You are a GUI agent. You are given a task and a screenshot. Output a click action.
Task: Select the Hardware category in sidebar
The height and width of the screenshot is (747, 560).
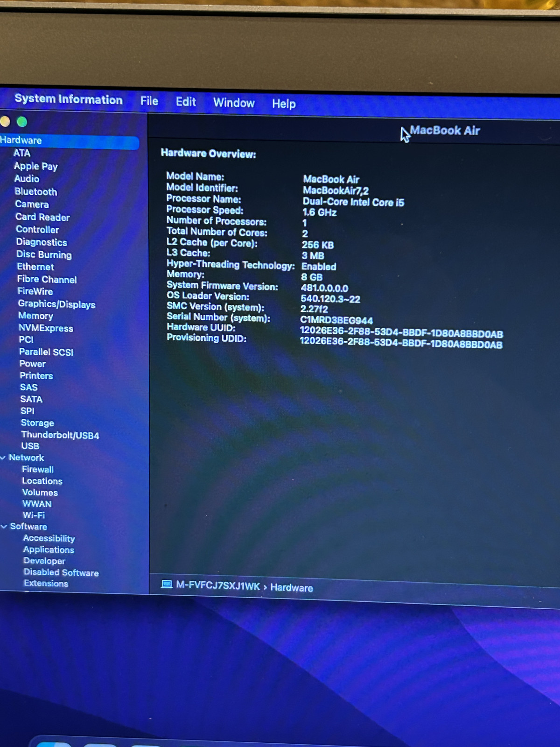70,141
